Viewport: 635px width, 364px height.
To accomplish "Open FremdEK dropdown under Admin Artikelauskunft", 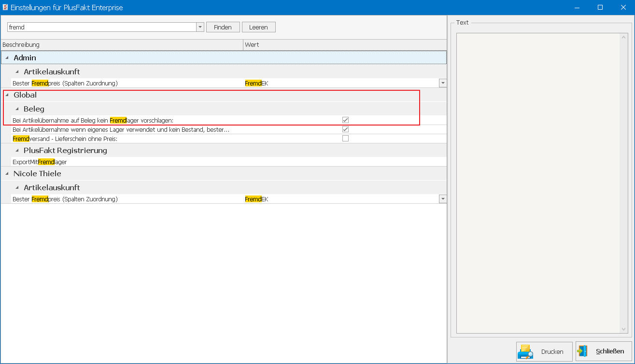I will click(x=443, y=83).
